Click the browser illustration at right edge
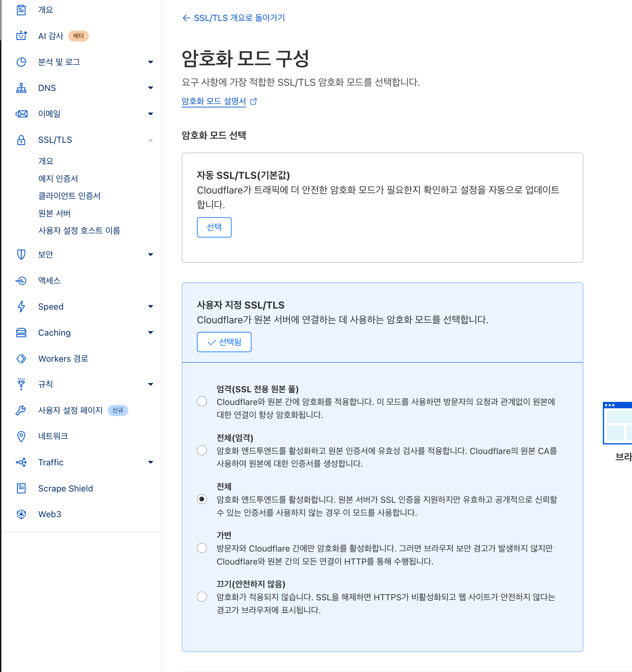 [x=617, y=423]
